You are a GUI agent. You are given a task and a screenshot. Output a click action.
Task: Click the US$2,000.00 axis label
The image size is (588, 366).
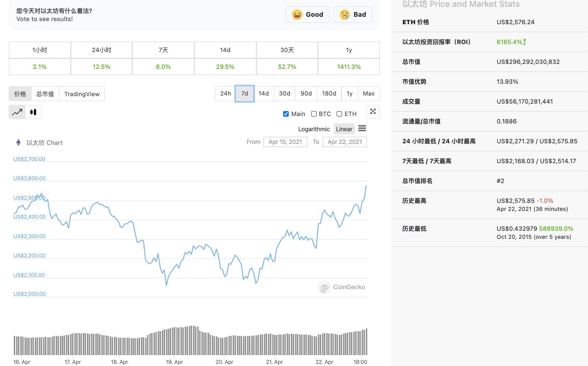click(29, 294)
